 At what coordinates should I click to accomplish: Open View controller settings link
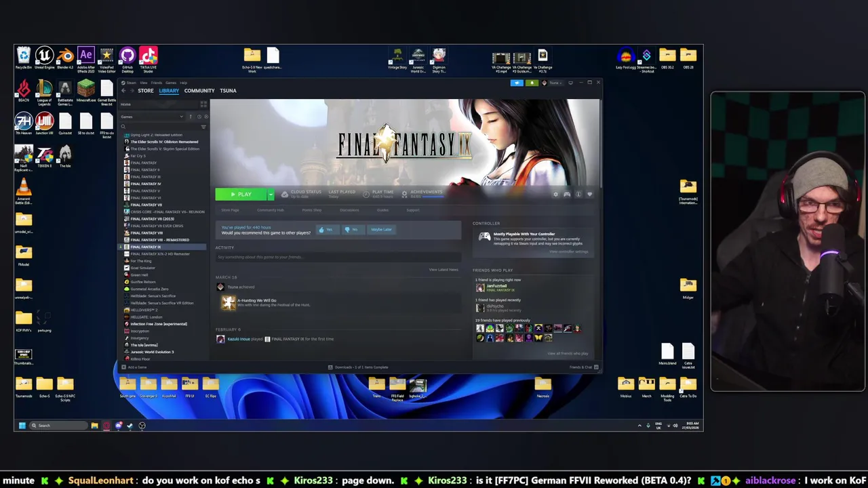568,251
